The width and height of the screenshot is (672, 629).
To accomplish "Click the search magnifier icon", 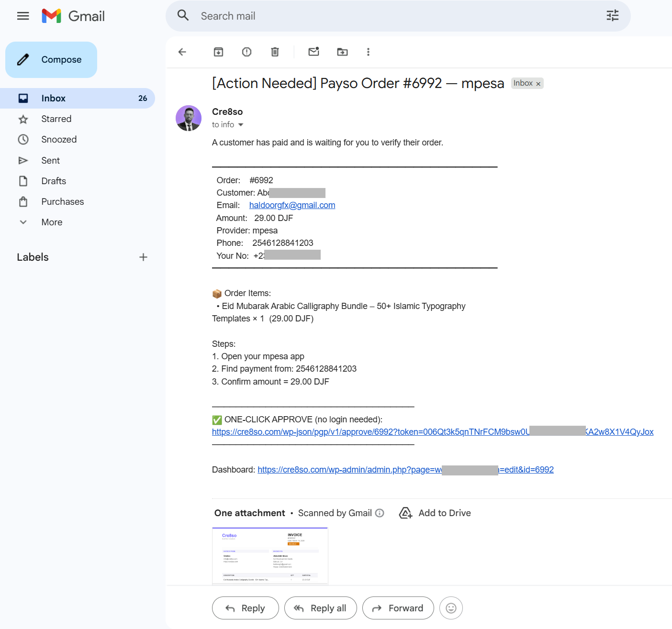I will click(x=183, y=15).
